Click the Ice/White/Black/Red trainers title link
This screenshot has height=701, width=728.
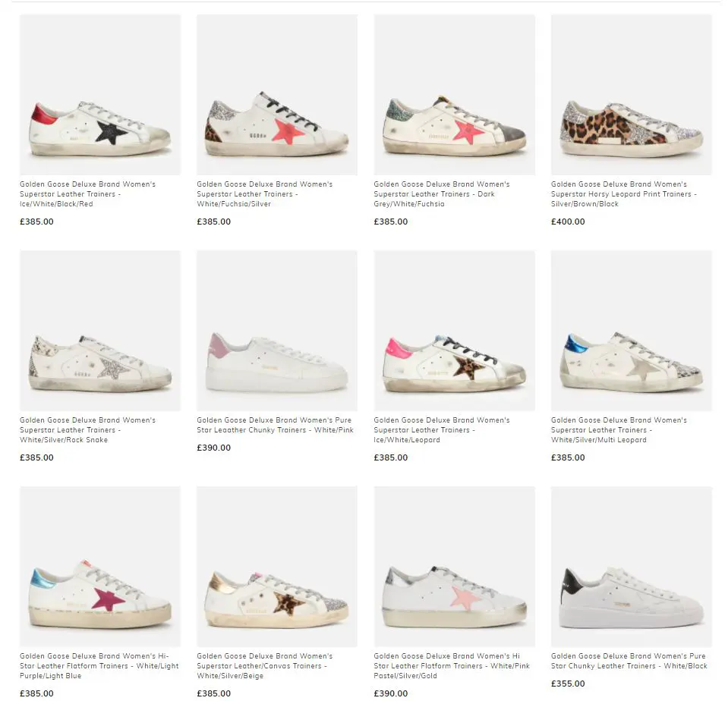(x=88, y=194)
